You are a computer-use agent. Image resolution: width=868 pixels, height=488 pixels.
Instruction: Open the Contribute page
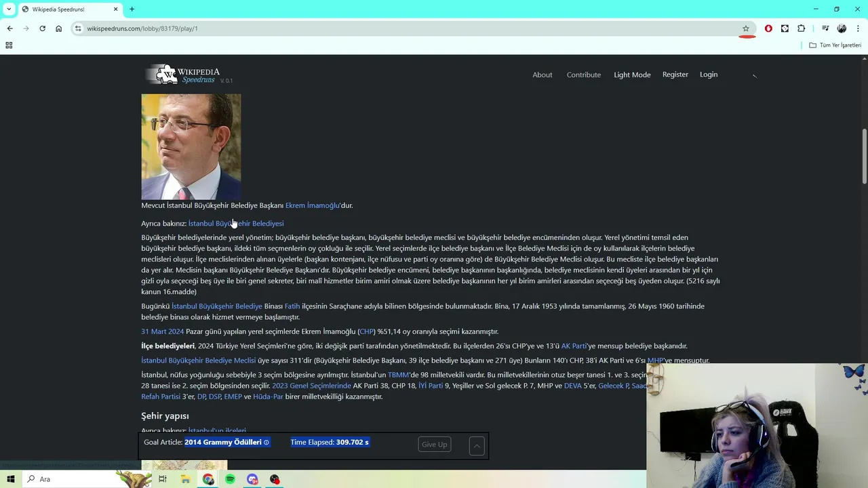[584, 75]
